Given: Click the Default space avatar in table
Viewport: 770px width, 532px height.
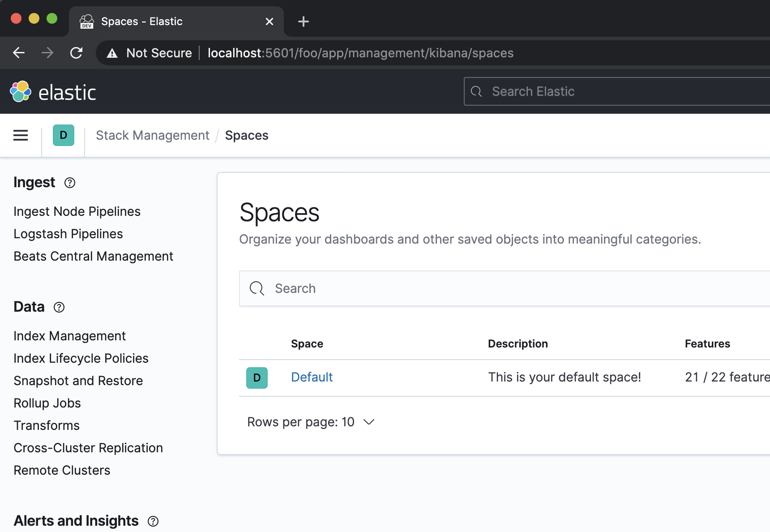Looking at the screenshot, I should coord(257,378).
